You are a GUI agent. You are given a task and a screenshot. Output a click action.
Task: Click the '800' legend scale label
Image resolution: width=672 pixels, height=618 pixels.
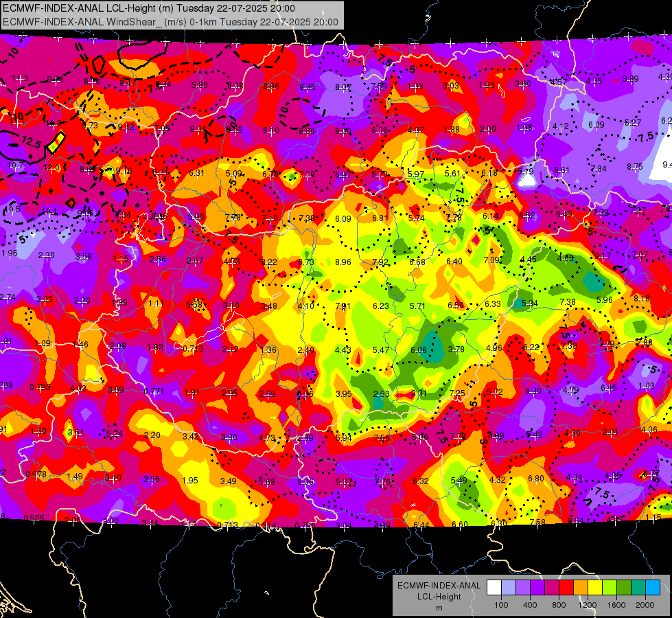559,605
